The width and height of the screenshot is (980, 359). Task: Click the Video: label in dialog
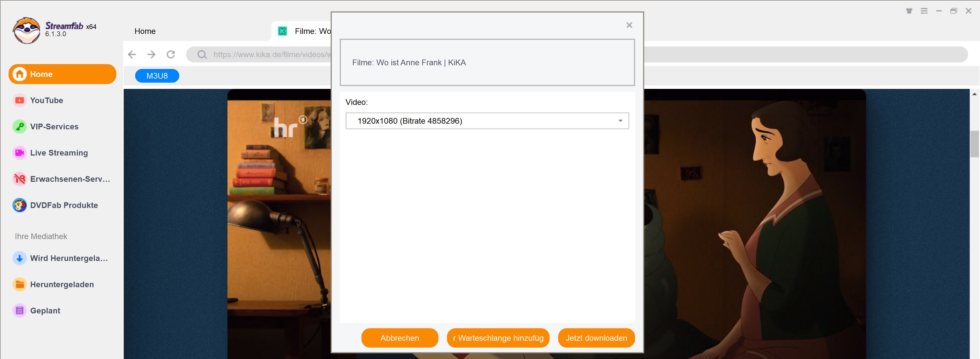point(357,102)
